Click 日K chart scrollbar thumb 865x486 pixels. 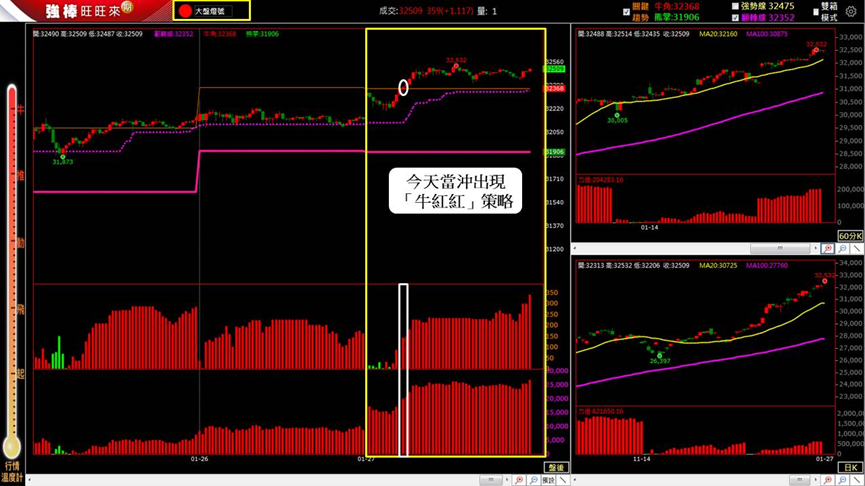(x=799, y=480)
